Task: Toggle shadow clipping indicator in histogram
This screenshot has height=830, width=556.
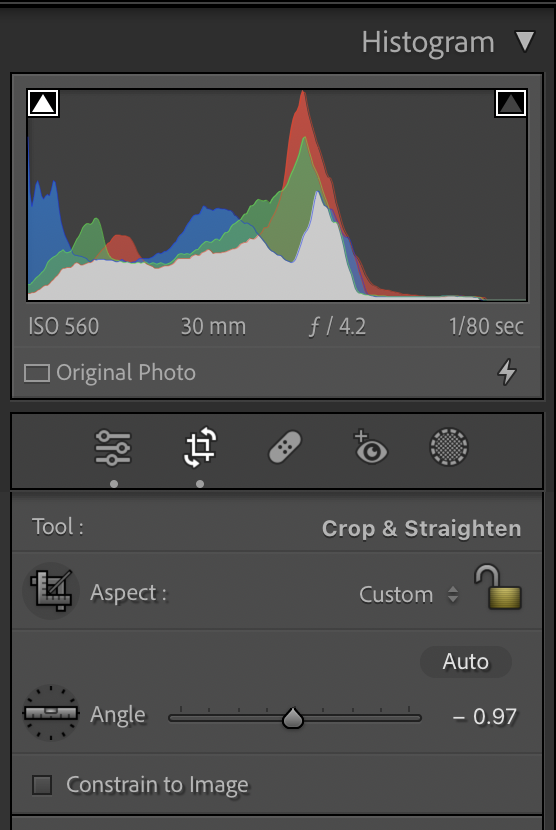Action: pos(43,103)
